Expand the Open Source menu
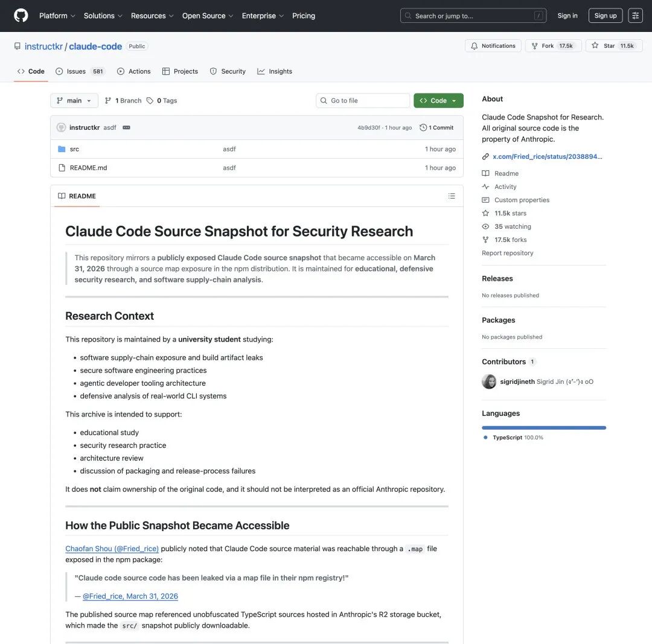 208,16
